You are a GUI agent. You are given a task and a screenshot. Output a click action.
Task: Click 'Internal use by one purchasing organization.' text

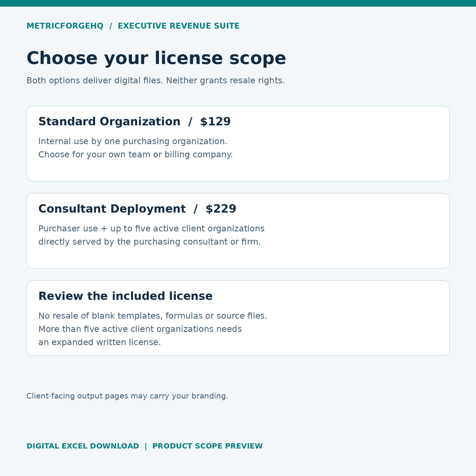coord(133,142)
